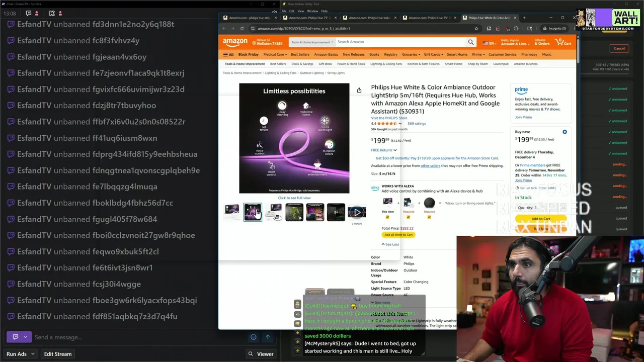The image size is (644, 362).
Task: Select Lighting & Ceiling Fans subnav item
Action: click(386, 64)
